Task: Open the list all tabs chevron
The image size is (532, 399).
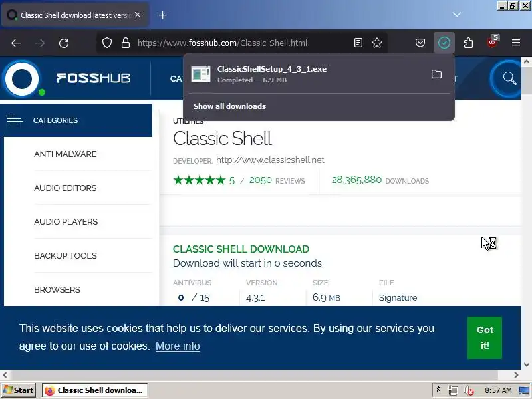Action: click(x=457, y=15)
